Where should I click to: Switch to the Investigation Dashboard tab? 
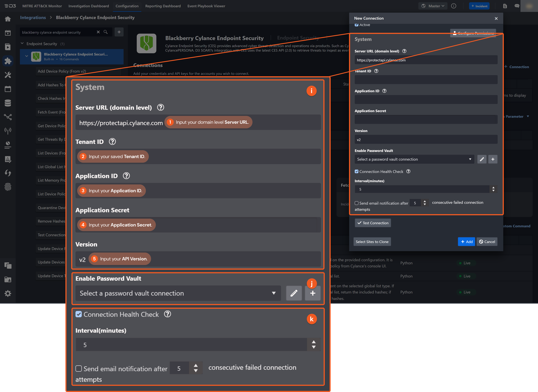pyautogui.click(x=89, y=6)
